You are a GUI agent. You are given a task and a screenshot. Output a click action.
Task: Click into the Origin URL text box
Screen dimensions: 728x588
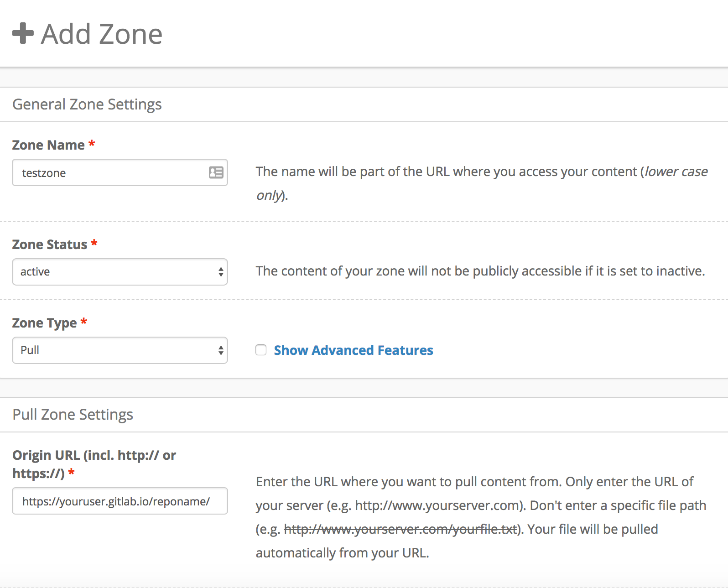click(120, 501)
